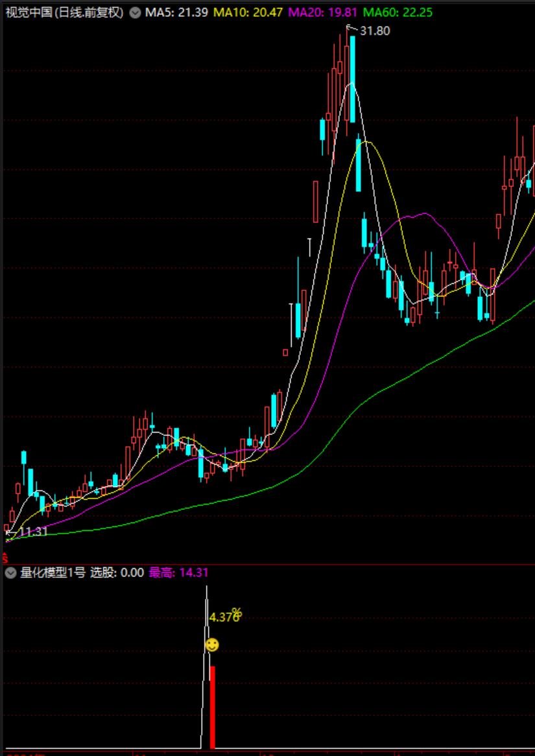Click the red S marker at chart bottom-left
This screenshot has height=756, width=535.
[x=5, y=557]
